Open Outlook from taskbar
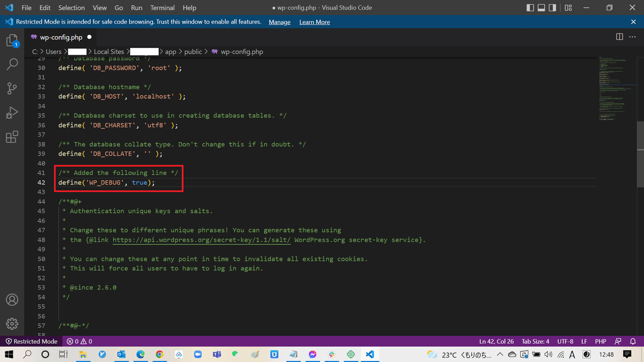 pyautogui.click(x=121, y=354)
